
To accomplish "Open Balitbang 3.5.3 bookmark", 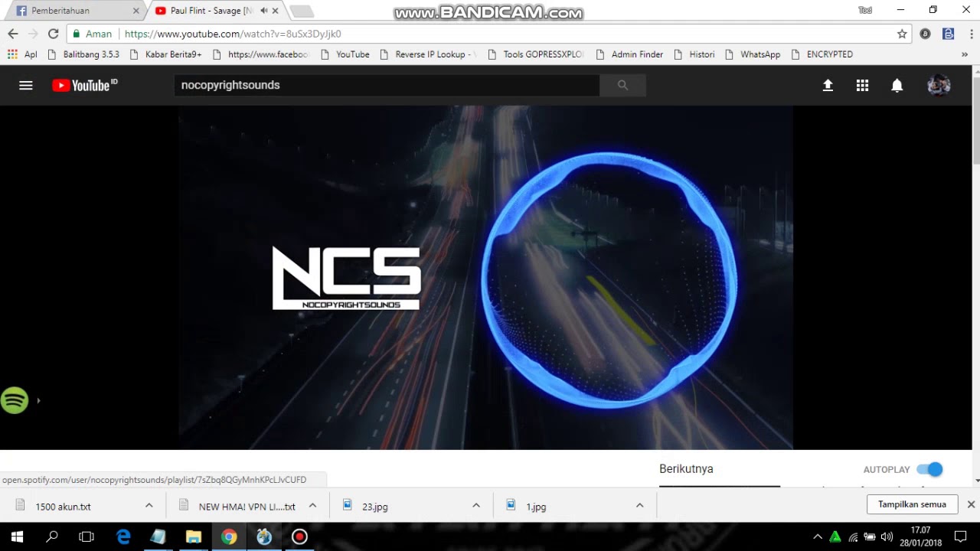I will click(83, 54).
